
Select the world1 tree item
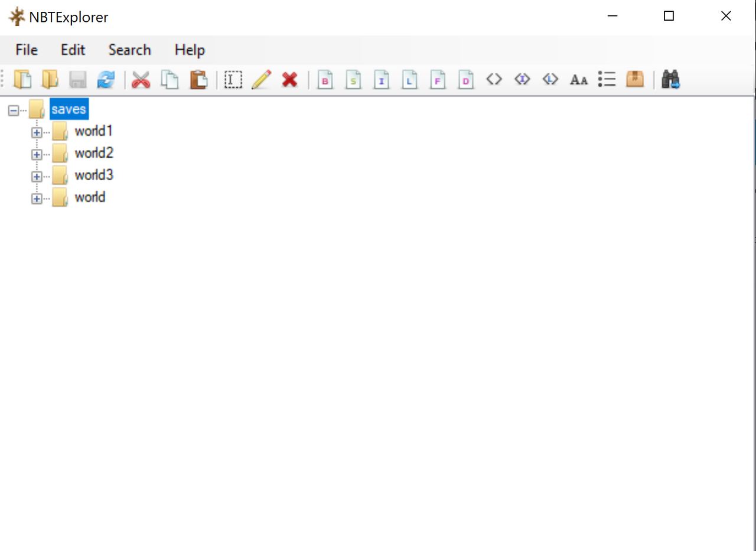(93, 131)
